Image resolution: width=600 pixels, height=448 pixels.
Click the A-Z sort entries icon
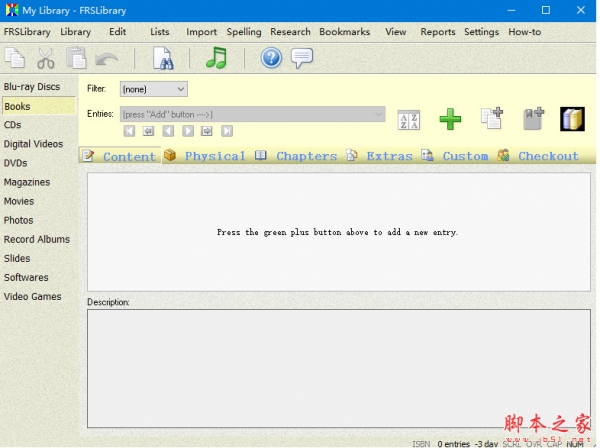(409, 119)
